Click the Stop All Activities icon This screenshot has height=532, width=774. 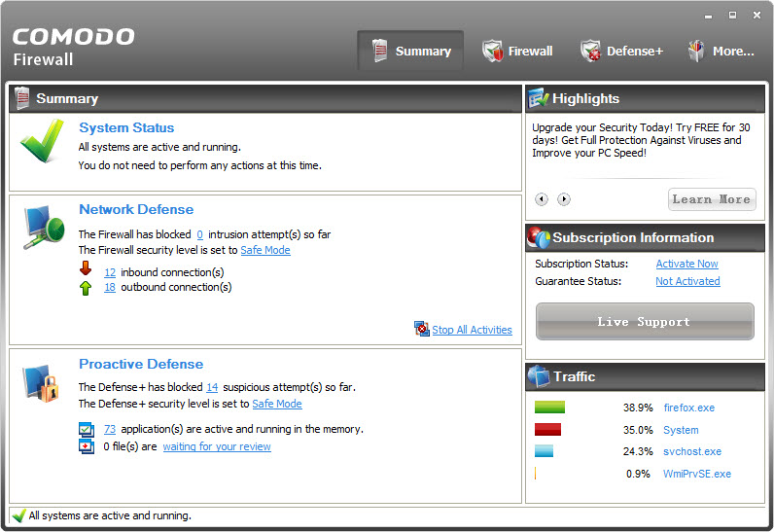point(422,329)
